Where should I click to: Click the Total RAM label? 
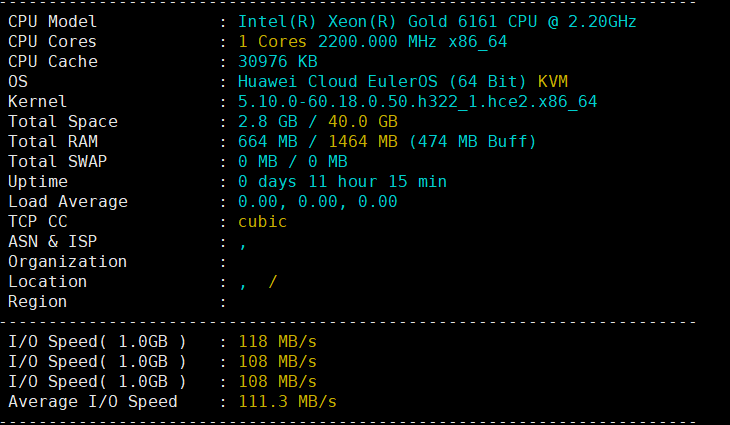53,142
